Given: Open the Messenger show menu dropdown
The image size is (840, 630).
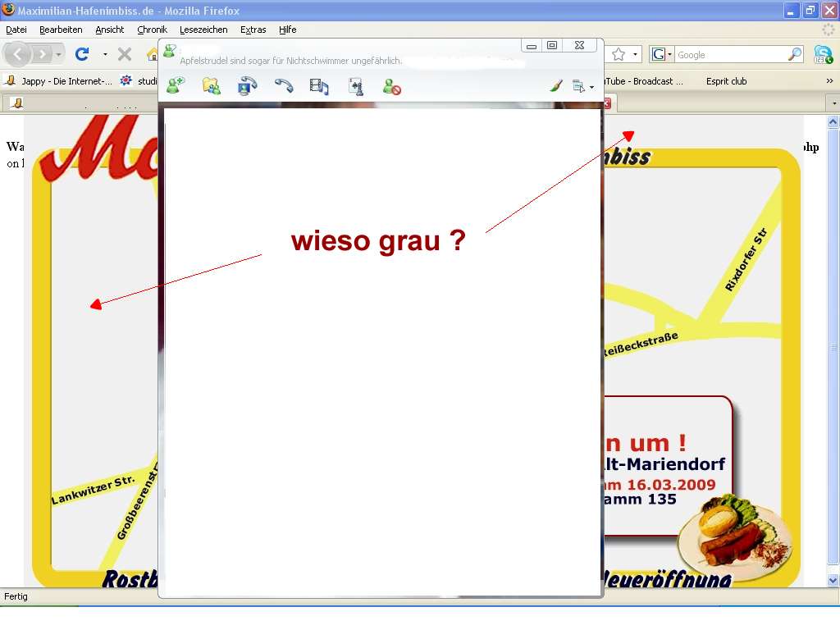Looking at the screenshot, I should click(x=582, y=86).
